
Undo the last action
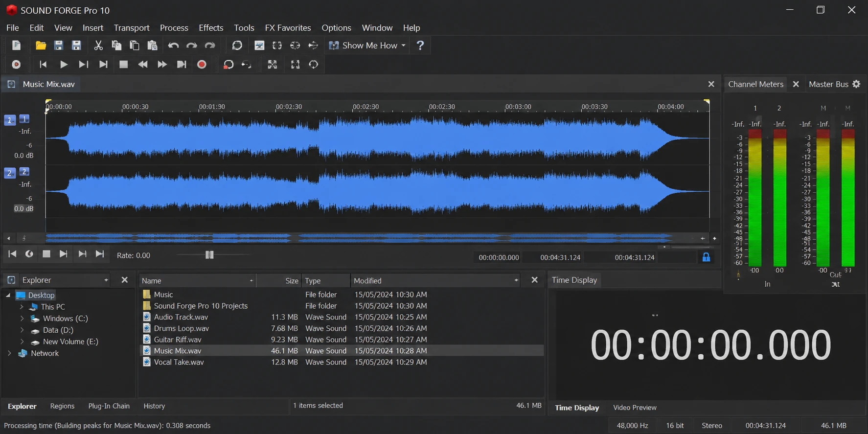(173, 46)
